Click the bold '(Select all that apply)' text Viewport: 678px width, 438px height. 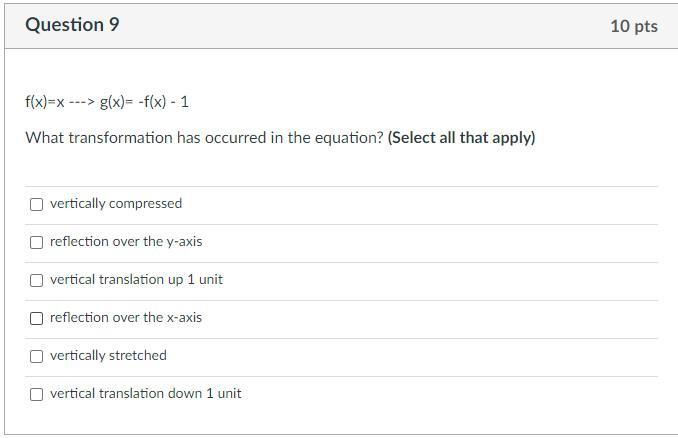(461, 138)
